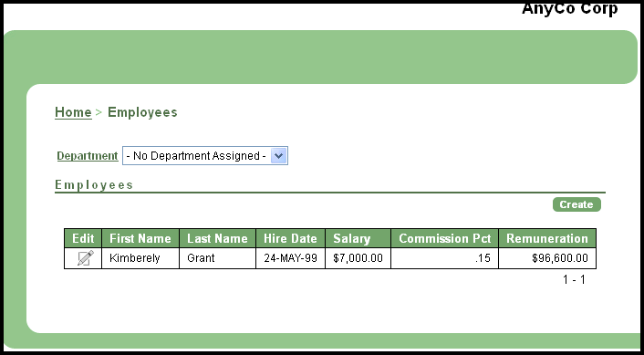This screenshot has height=355, width=644.
Task: Sort by Remuneration column header
Action: 547,238
